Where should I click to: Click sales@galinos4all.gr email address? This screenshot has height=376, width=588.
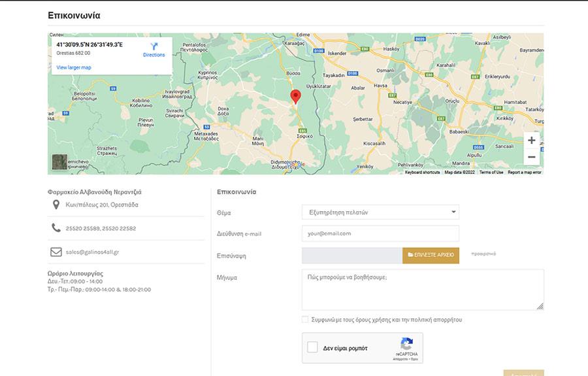(x=92, y=252)
